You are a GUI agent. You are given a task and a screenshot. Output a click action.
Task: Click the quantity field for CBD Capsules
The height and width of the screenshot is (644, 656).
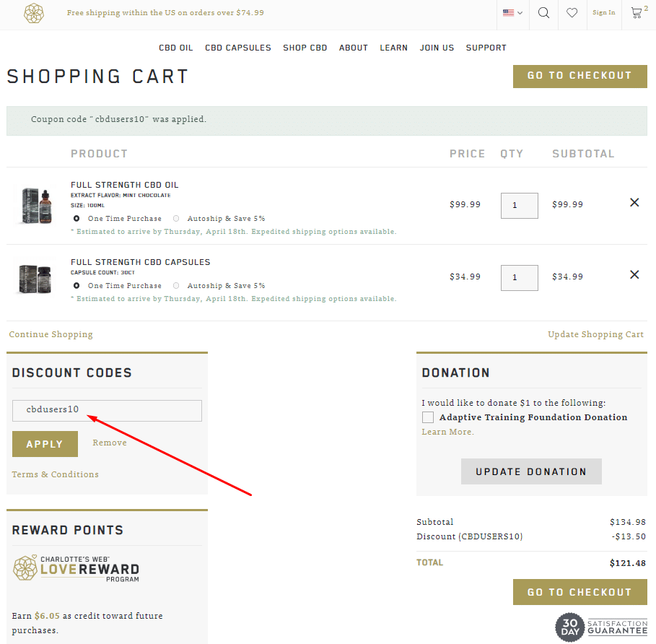pyautogui.click(x=519, y=277)
